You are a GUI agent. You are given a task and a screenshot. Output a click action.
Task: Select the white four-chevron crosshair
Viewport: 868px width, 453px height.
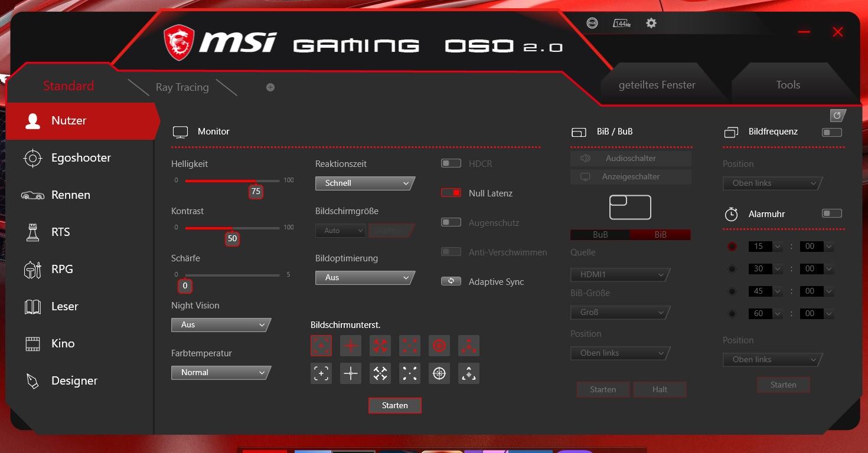(380, 373)
